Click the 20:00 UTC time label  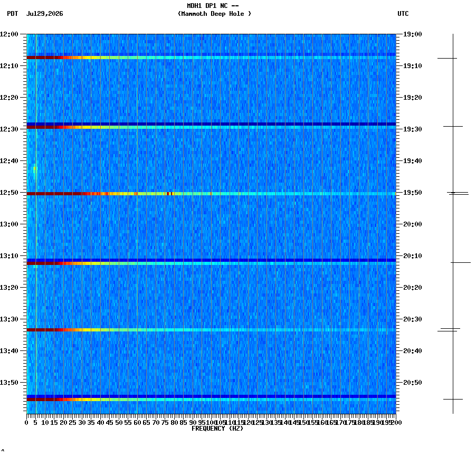click(x=413, y=224)
